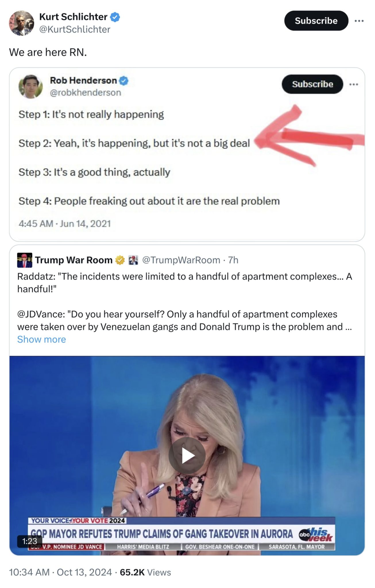This screenshot has height=588, width=375.
Task: Open Trump War Room's avatar
Action: tap(25, 260)
